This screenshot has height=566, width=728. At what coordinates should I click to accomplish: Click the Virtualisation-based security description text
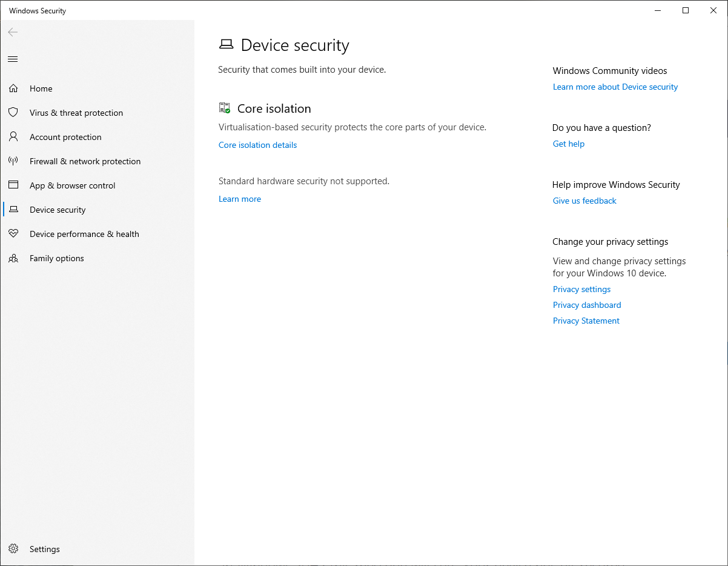[x=352, y=127]
